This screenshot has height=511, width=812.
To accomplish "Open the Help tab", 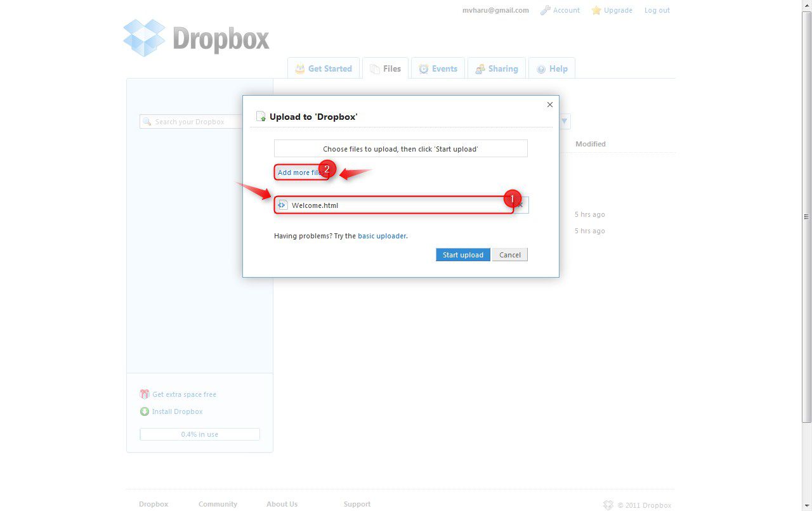I will 552,68.
